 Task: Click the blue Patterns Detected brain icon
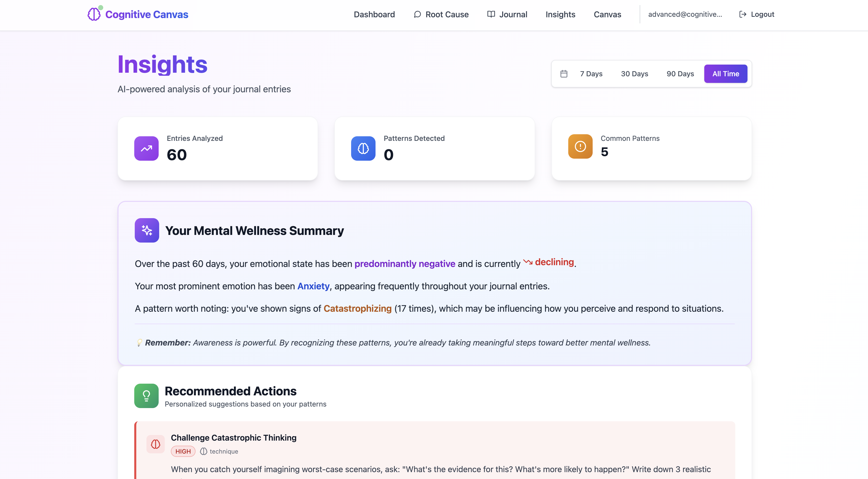pyautogui.click(x=363, y=148)
